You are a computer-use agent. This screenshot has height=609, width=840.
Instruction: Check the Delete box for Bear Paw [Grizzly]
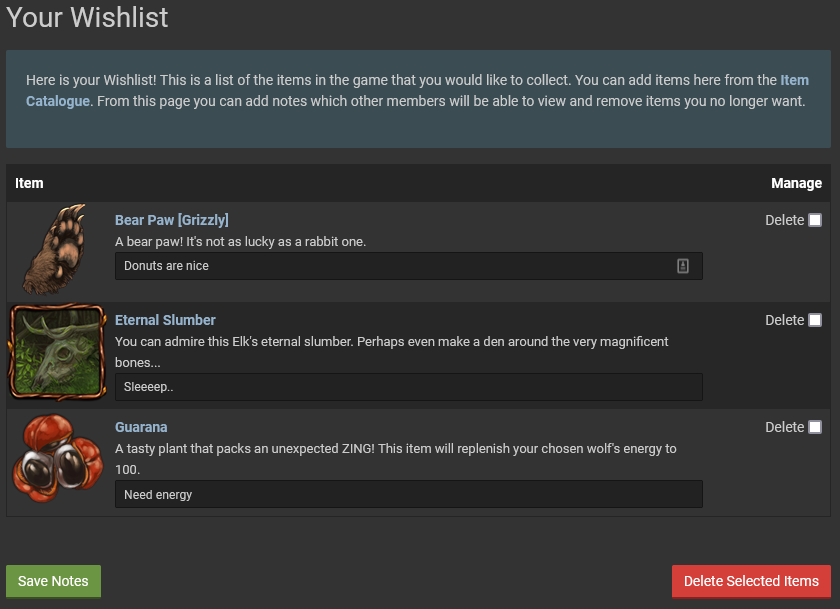815,220
